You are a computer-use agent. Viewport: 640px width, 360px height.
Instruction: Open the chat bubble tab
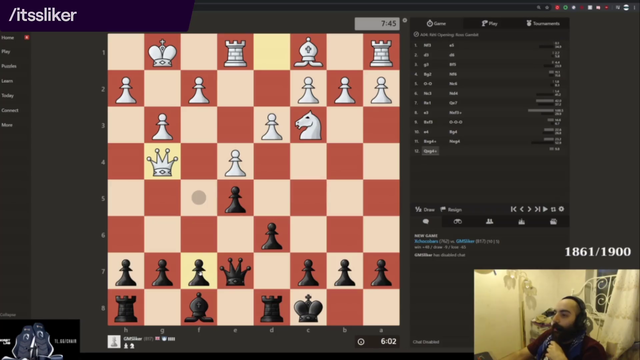[426, 221]
